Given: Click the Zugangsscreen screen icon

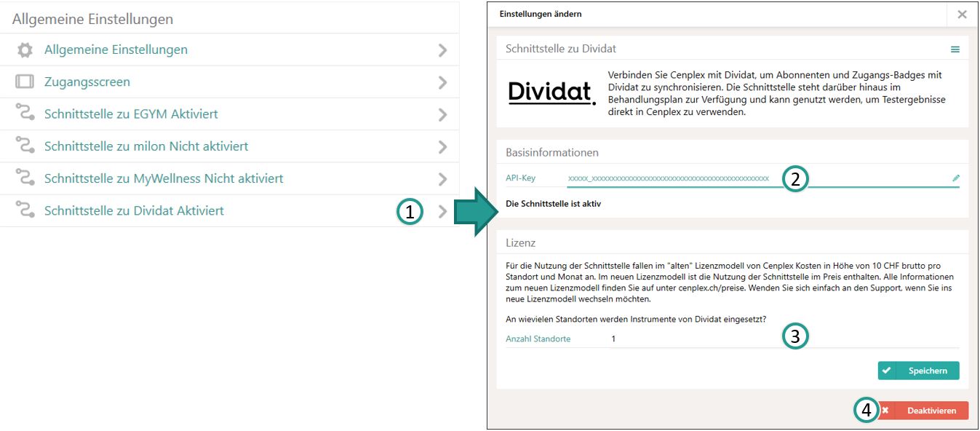Looking at the screenshot, I should coord(25,82).
